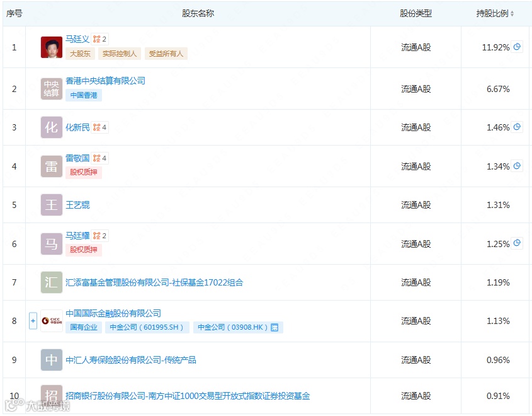The height and width of the screenshot is (416, 532).
Task: Open 中国国际金融股份有限公司 link
Action: click(x=113, y=313)
